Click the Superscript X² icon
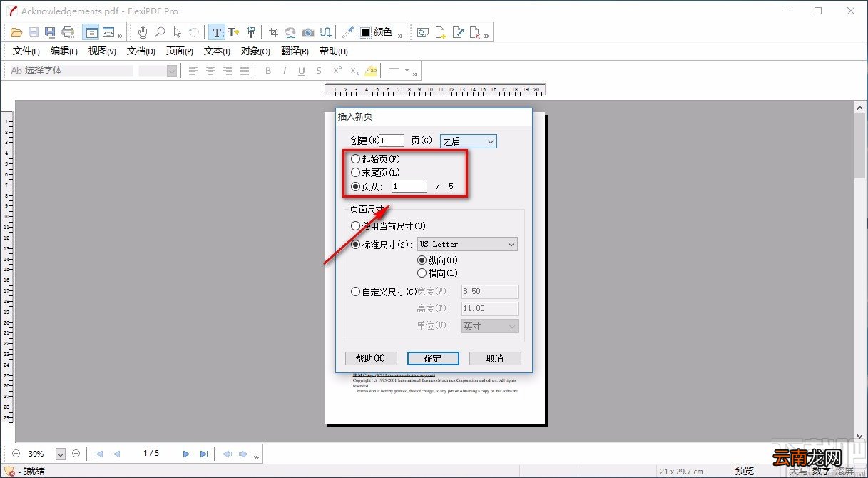Screen dimensions: 868x478 [337, 71]
